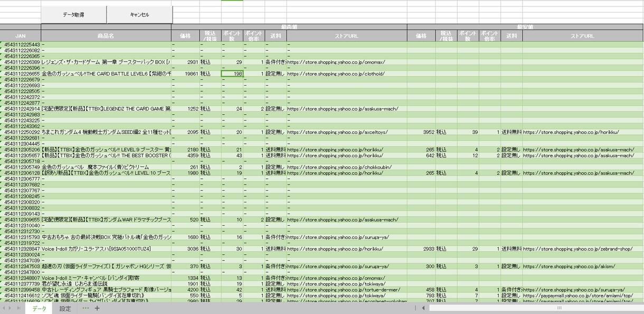Add a new sheet with the plus icon

97,308
